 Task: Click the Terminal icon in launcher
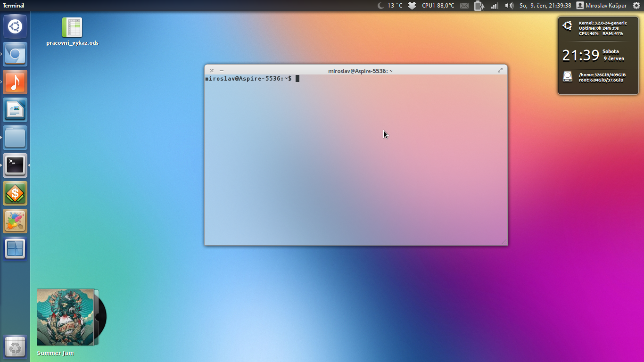pyautogui.click(x=15, y=165)
